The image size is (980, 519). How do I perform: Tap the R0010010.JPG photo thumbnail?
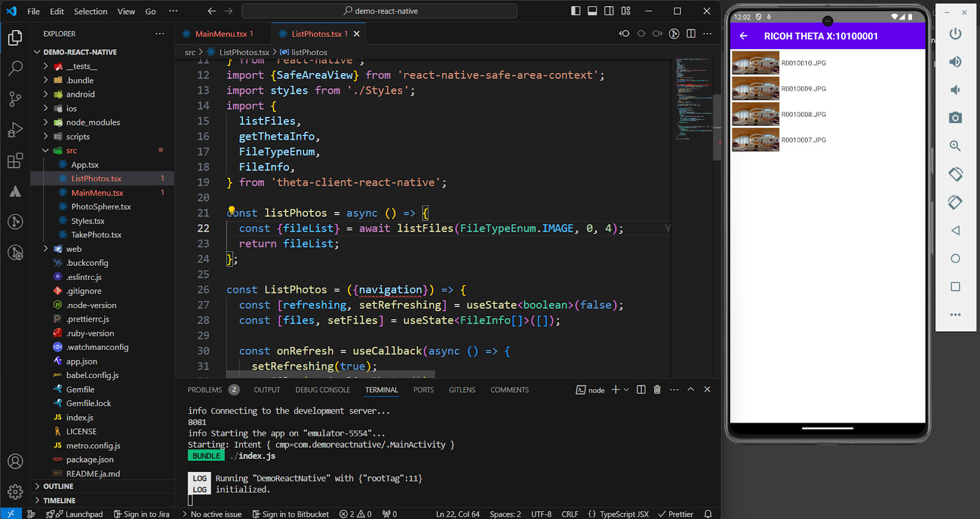pos(756,63)
